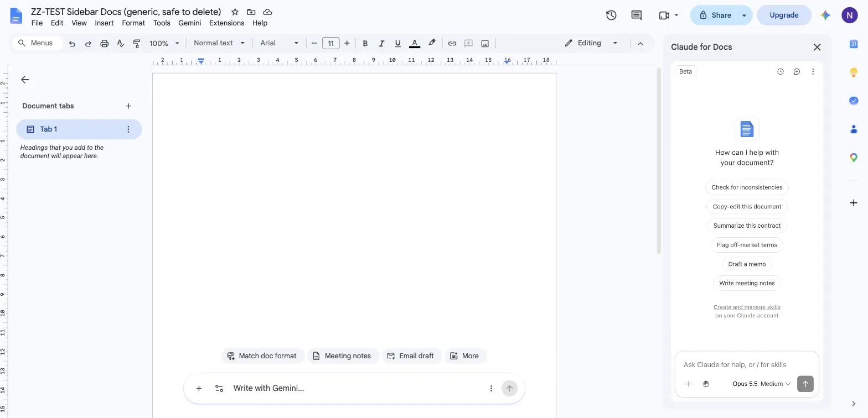868x418 pixels.
Task: Click the Write with Gemini field
Action: [x=354, y=388]
